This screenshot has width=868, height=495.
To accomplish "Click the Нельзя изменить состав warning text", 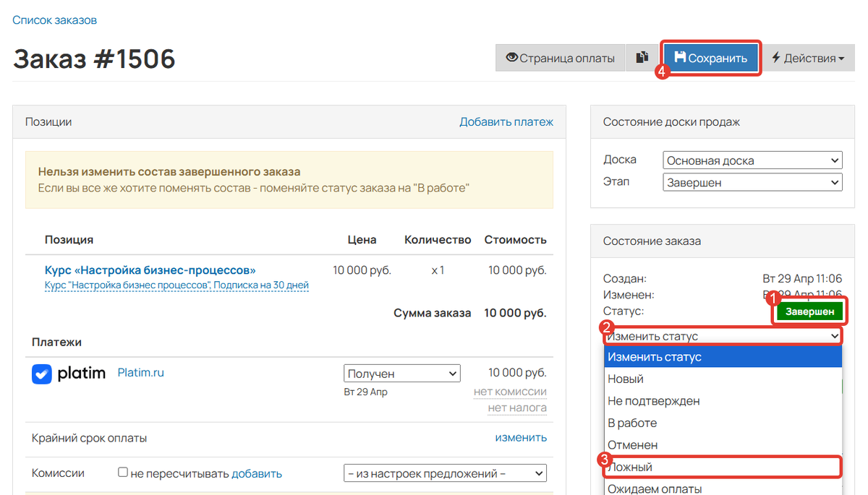I will click(x=169, y=172).
